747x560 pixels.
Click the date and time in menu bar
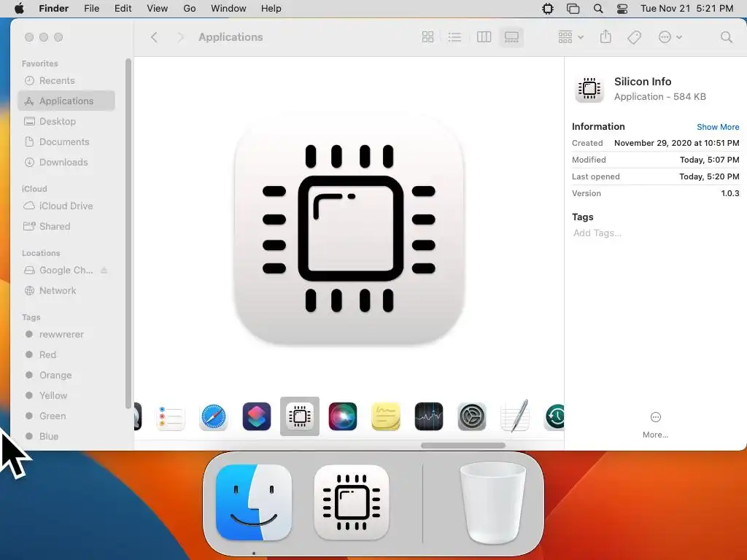tap(687, 9)
